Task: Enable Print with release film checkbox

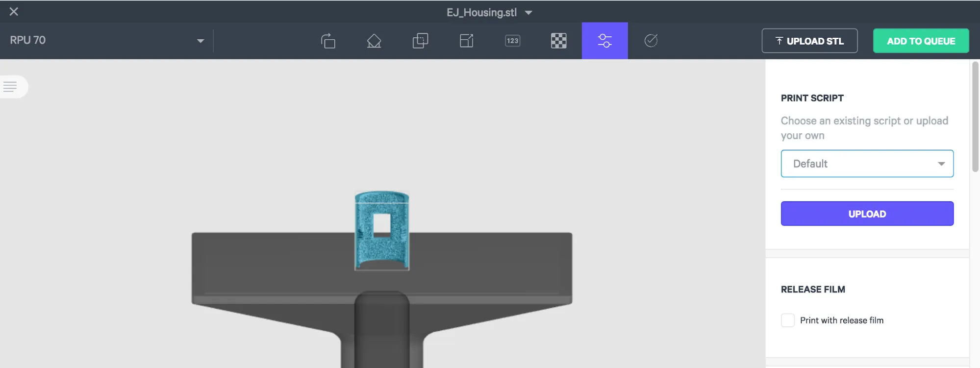Action: tap(787, 320)
